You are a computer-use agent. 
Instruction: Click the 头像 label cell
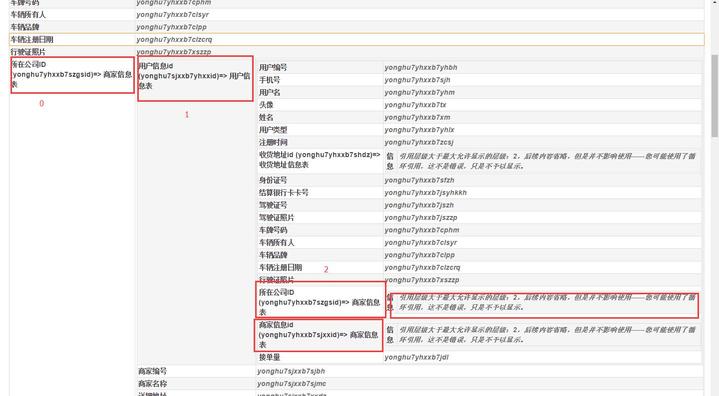tap(266, 105)
